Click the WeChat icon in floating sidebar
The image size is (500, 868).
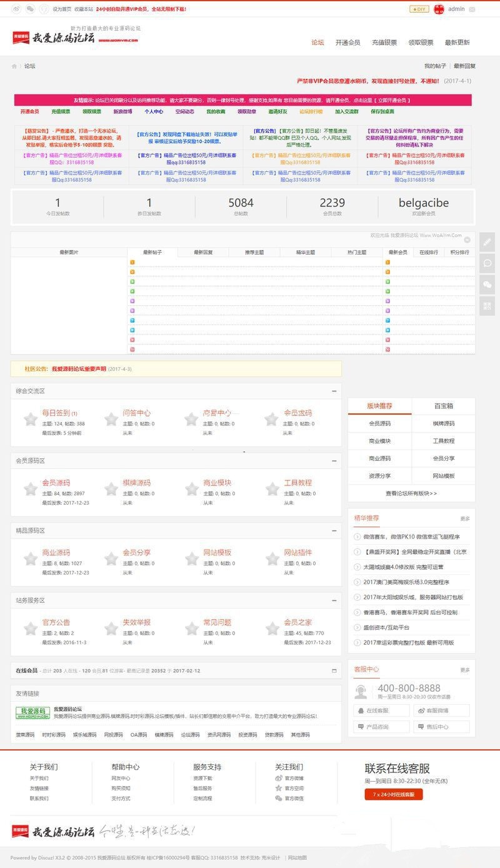(487, 285)
